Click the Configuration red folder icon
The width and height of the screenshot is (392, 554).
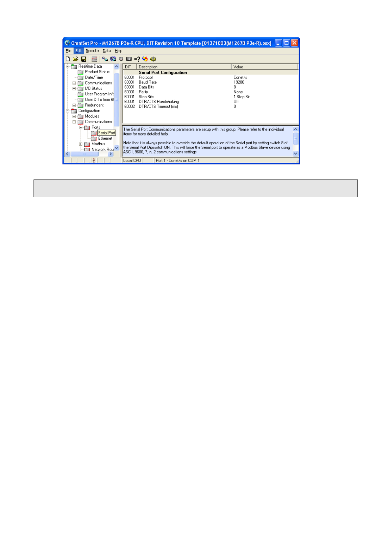(74, 111)
